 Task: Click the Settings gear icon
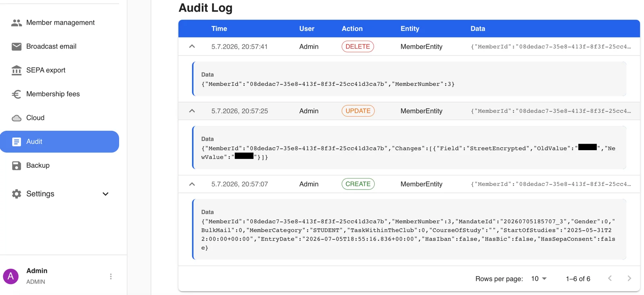17,194
